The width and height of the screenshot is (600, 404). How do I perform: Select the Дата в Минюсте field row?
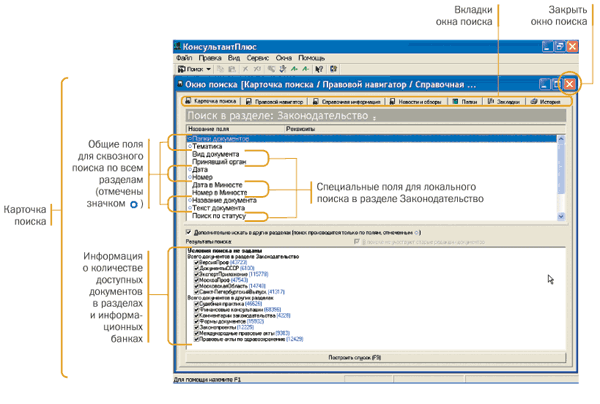(372, 184)
